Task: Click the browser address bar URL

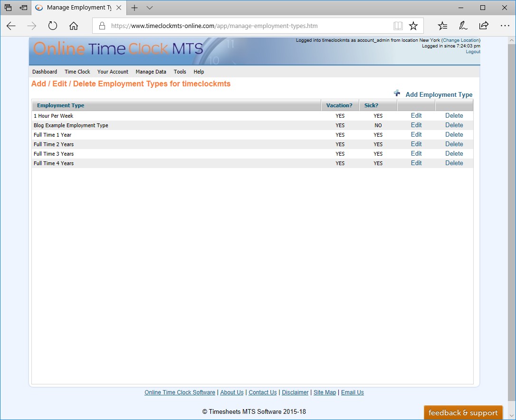Action: pos(214,26)
